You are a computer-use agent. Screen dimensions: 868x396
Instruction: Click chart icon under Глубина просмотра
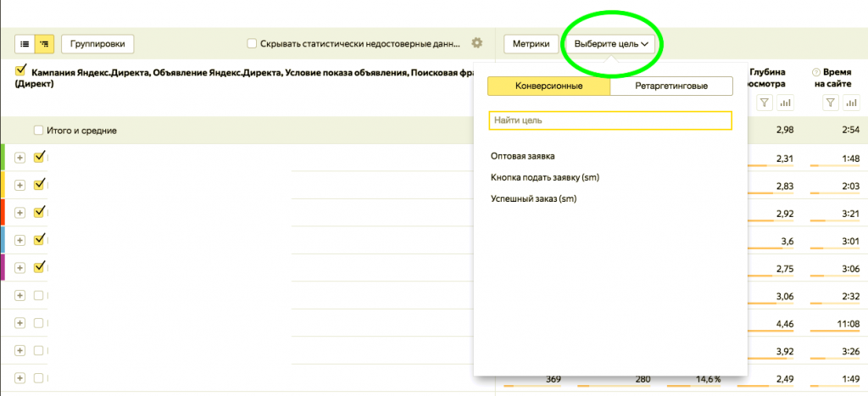[786, 103]
